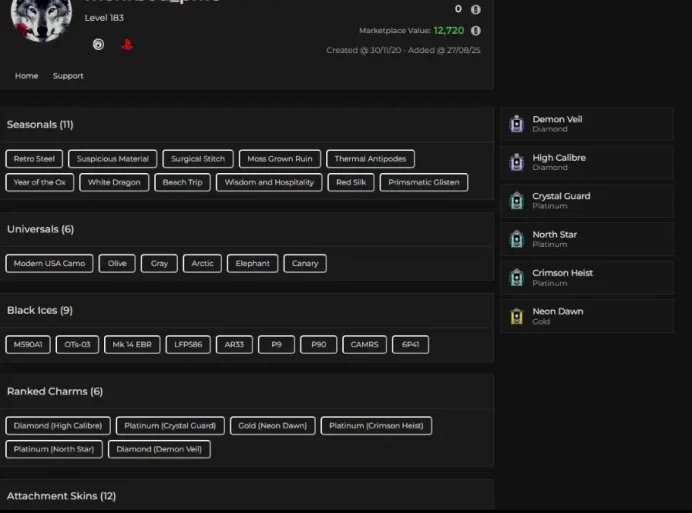
Task: Click the Demon Veil diamond rank icon
Action: click(517, 124)
